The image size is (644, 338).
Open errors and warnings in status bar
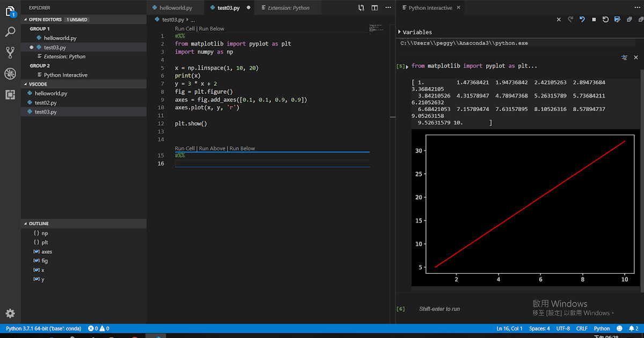tap(99, 328)
